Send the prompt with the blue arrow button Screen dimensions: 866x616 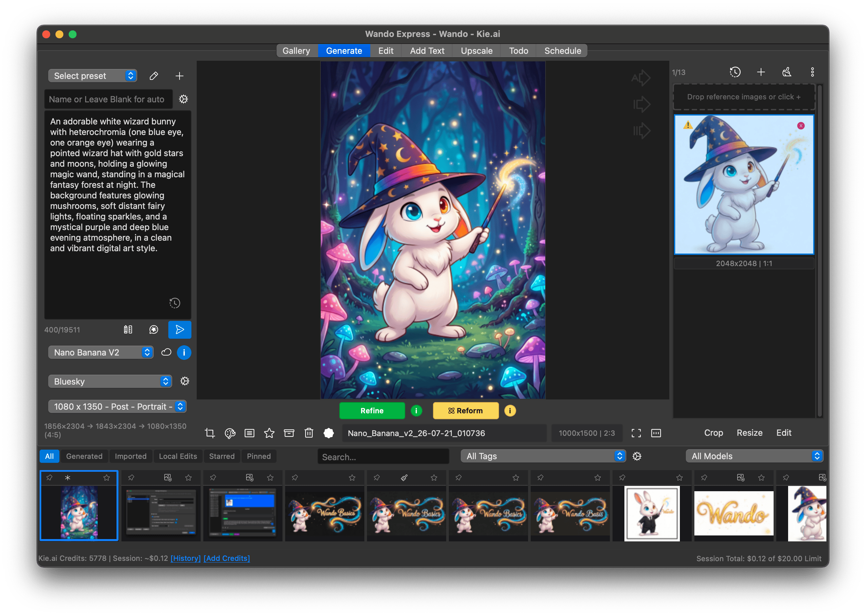(x=180, y=329)
